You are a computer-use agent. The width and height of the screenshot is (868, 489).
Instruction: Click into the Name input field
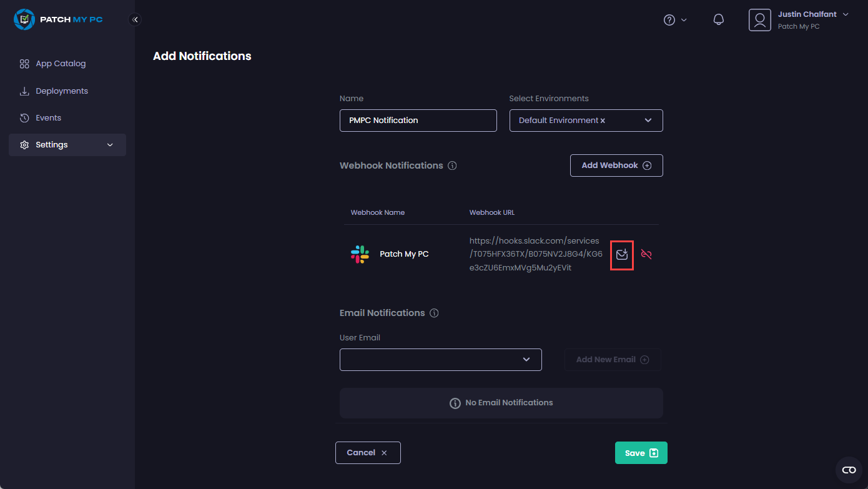[418, 121]
